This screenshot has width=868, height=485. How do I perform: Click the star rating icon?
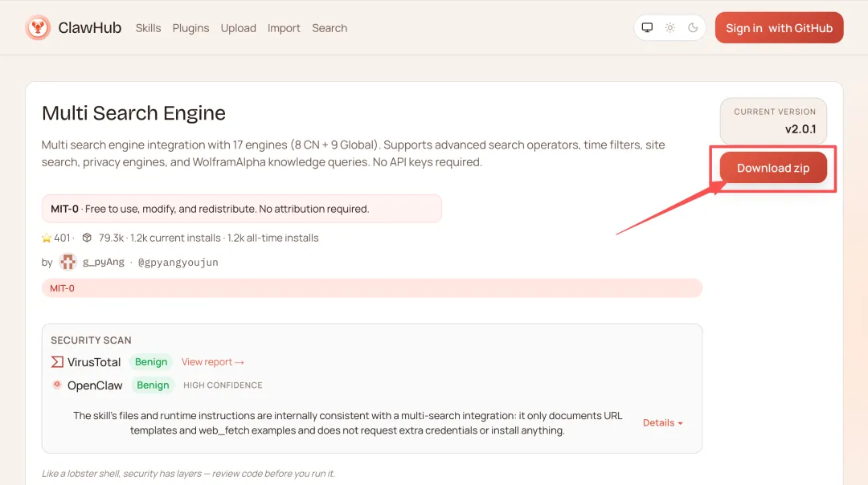tap(47, 238)
